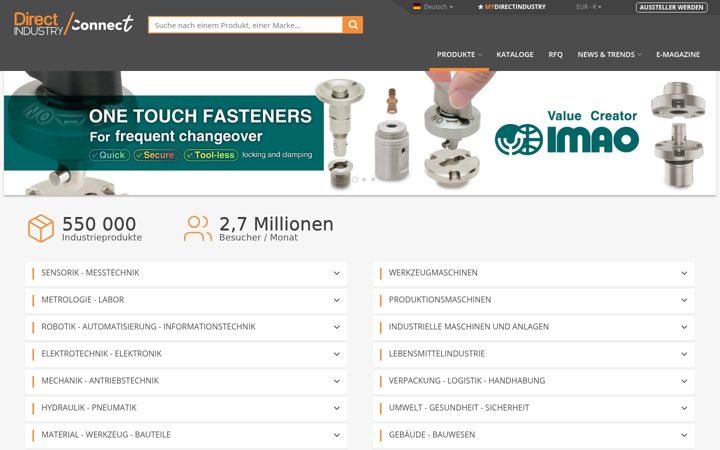
Task: Click the Aussteller werden button
Action: 671,7
